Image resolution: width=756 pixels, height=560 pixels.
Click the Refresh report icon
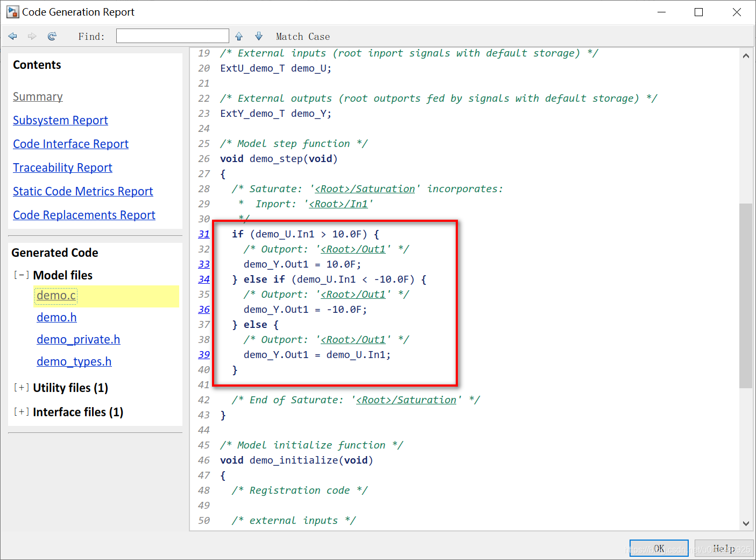pos(52,36)
